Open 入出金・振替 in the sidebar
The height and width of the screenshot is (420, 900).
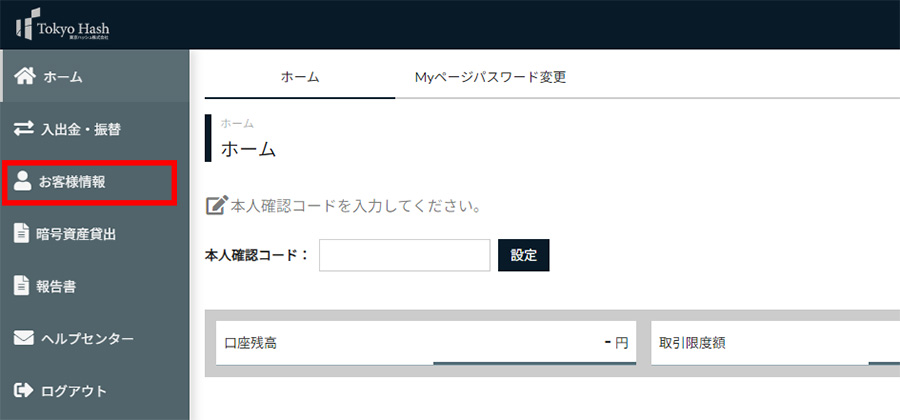click(95, 129)
